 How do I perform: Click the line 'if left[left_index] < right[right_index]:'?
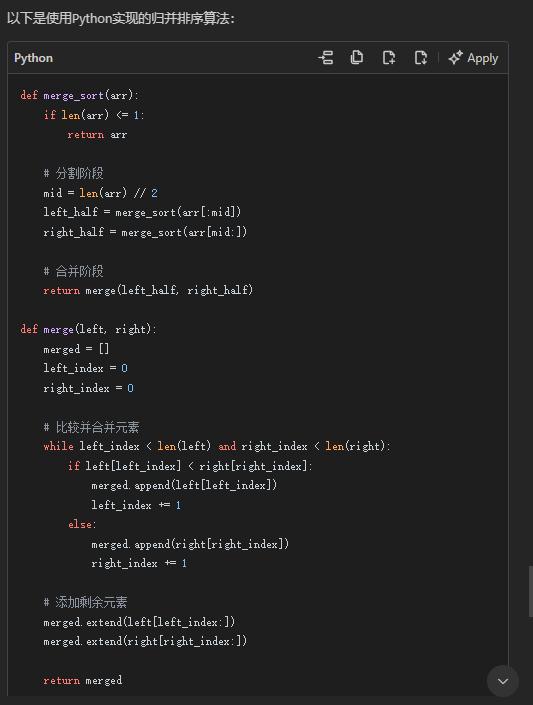[x=190, y=466]
